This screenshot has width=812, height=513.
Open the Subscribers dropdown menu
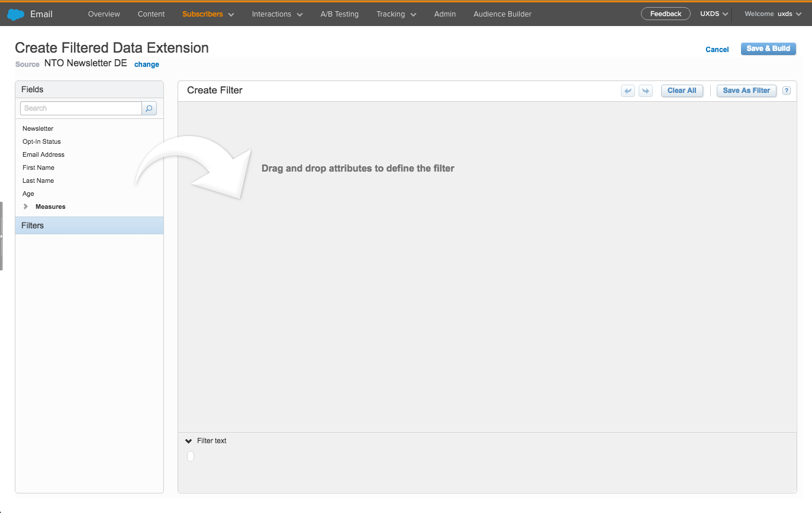click(x=208, y=14)
